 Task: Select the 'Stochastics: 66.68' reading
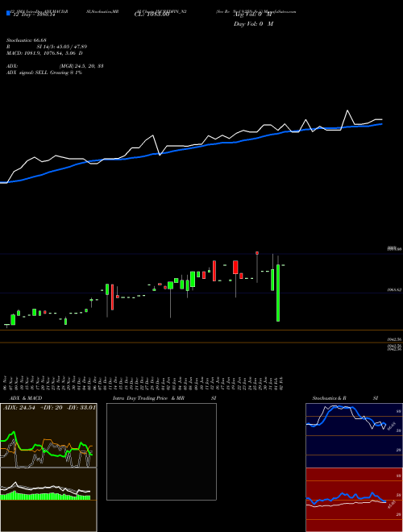26,40
